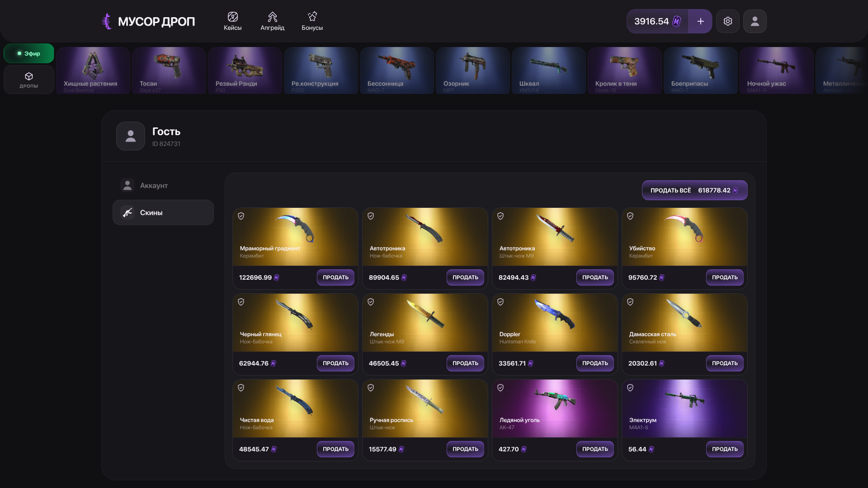
Task: Open Озорник MP7 drop in feed
Action: (x=473, y=70)
